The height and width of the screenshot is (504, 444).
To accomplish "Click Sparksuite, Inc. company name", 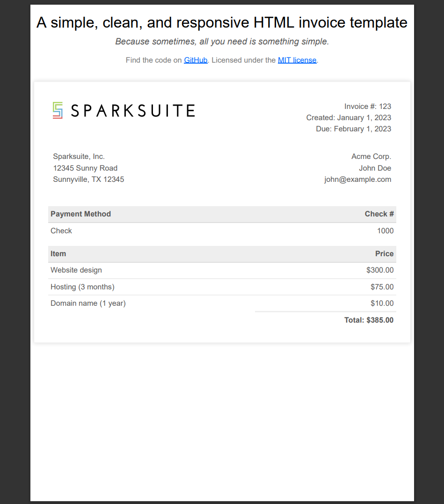I will pos(79,157).
